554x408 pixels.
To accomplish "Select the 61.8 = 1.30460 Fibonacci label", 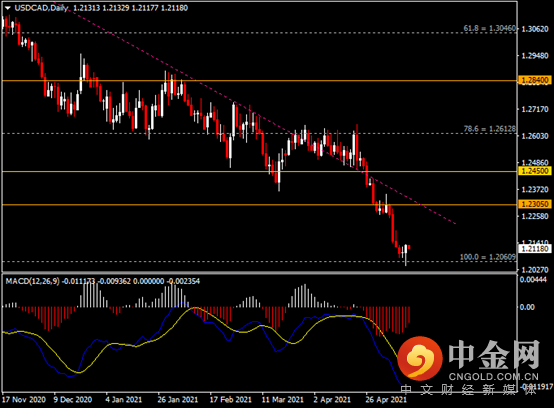I will [x=490, y=28].
